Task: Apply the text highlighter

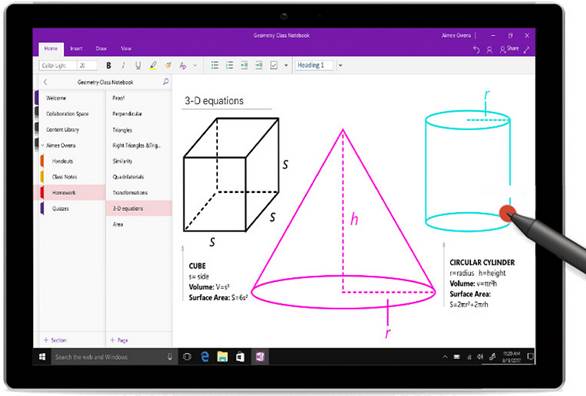Action: coord(153,66)
